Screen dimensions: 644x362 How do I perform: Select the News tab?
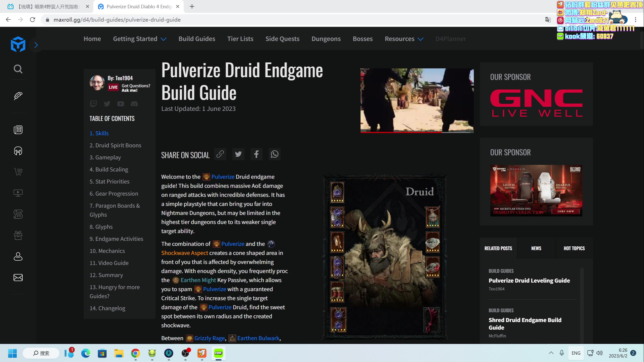tap(536, 248)
